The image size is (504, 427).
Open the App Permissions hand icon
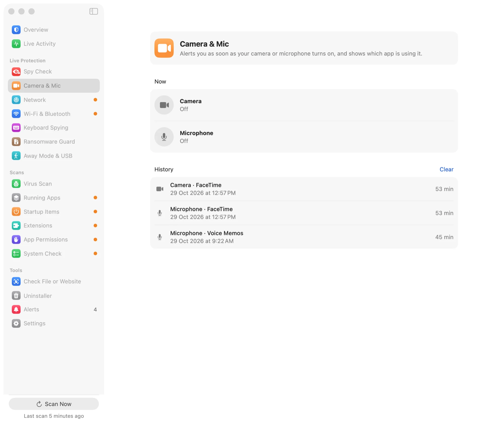16,240
